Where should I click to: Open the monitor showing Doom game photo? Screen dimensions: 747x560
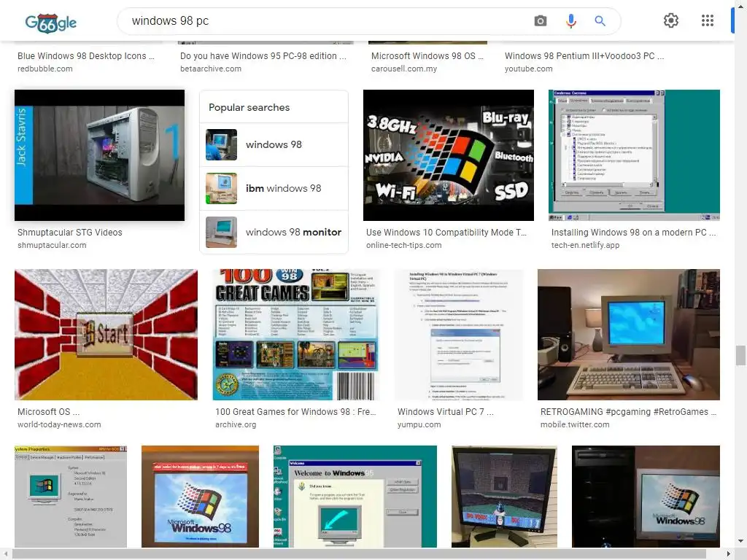(504, 497)
